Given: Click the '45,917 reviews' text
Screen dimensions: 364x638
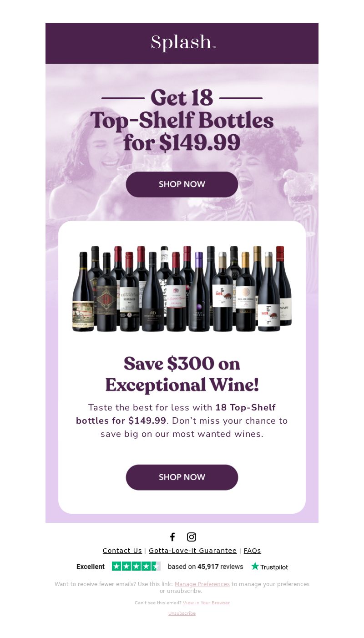Looking at the screenshot, I should click(220, 567).
